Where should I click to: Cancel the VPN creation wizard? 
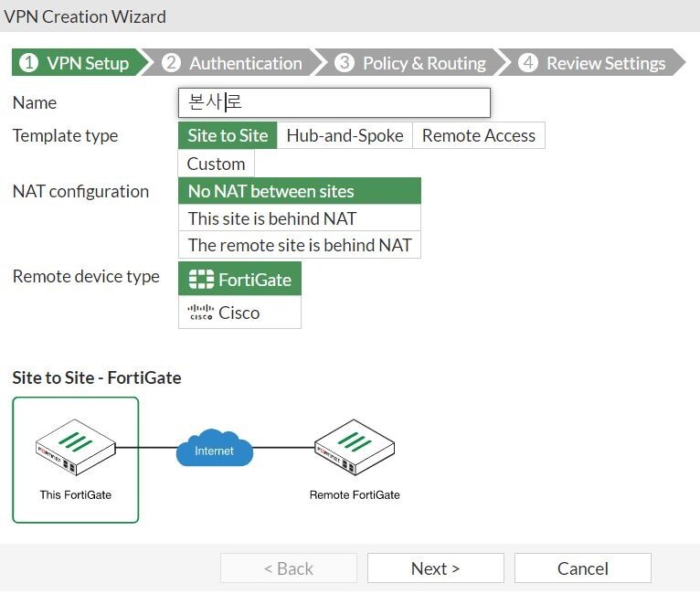click(x=583, y=568)
